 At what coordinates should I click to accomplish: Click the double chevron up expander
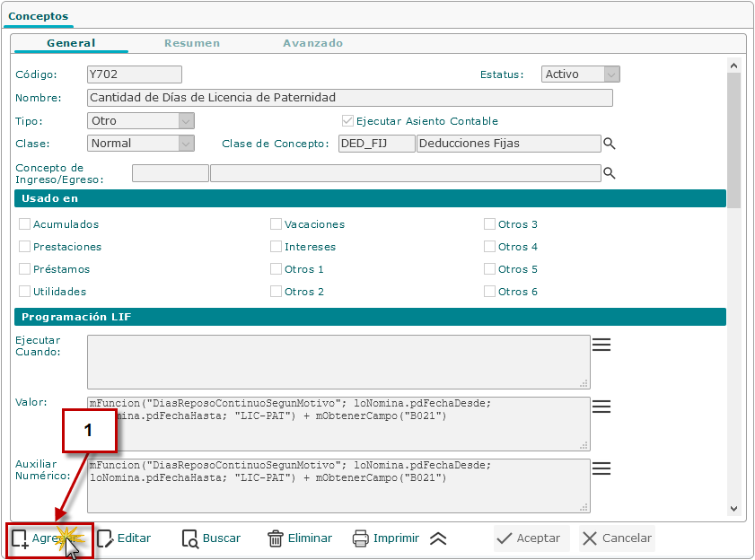438,538
